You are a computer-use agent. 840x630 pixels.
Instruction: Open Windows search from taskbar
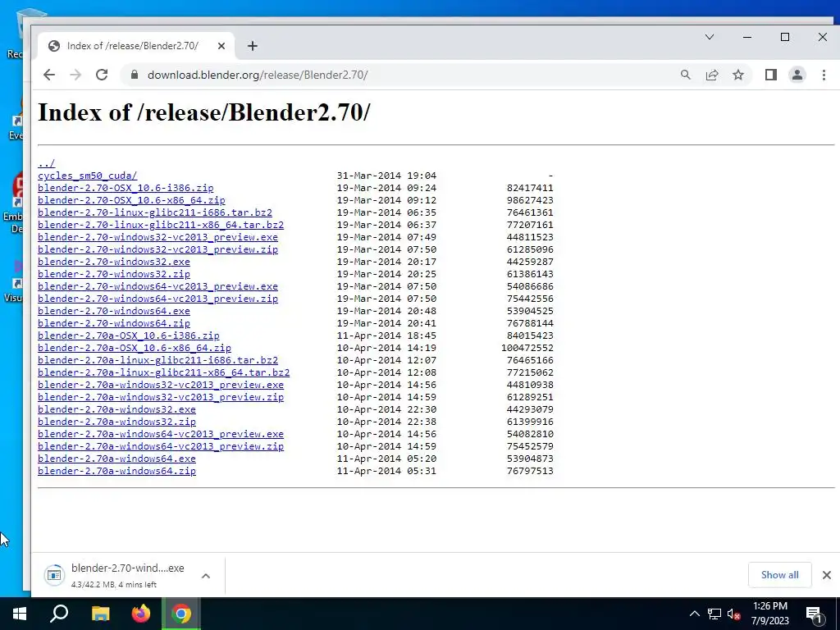click(x=59, y=614)
